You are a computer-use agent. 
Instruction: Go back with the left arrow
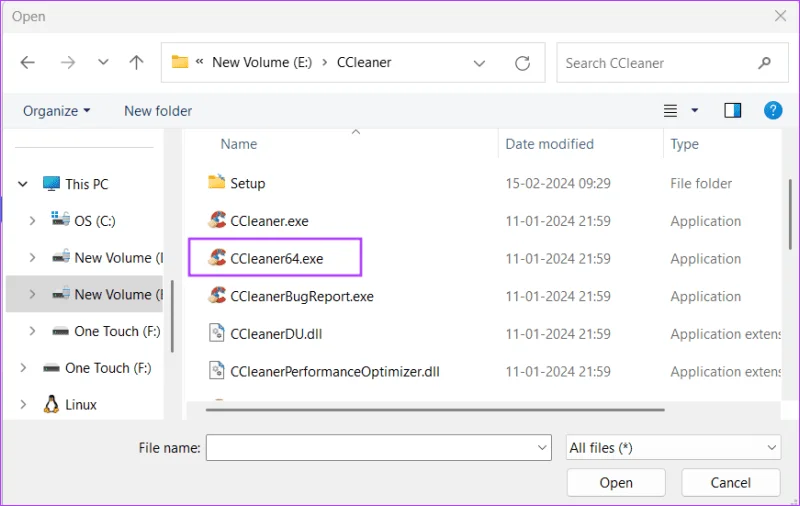coord(28,63)
